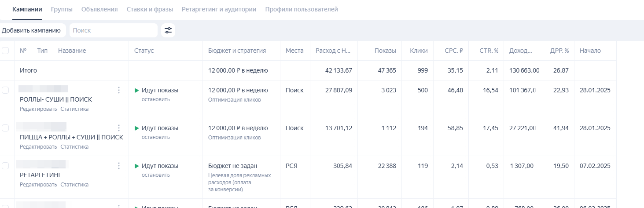Tick checkbox for РОЛЛЫ- СУШИ campaign
This screenshot has height=208, width=644.
tap(5, 90)
